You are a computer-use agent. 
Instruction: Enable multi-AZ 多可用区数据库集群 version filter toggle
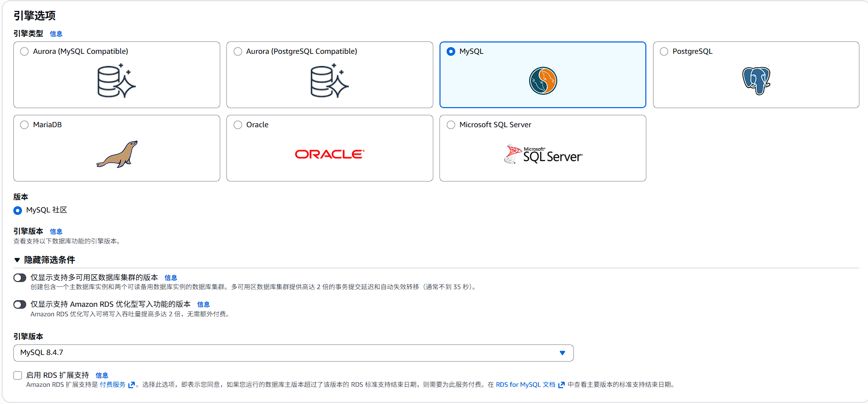20,278
